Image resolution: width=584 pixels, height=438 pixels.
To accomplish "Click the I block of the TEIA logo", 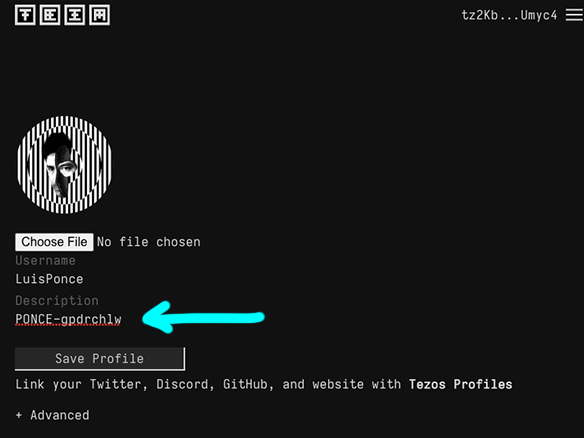I will (x=74, y=15).
